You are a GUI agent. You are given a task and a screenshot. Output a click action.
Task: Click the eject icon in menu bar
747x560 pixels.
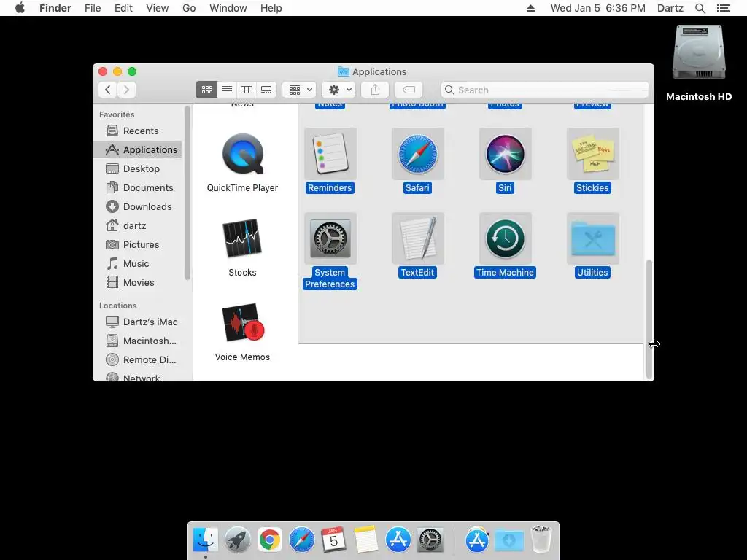(530, 8)
